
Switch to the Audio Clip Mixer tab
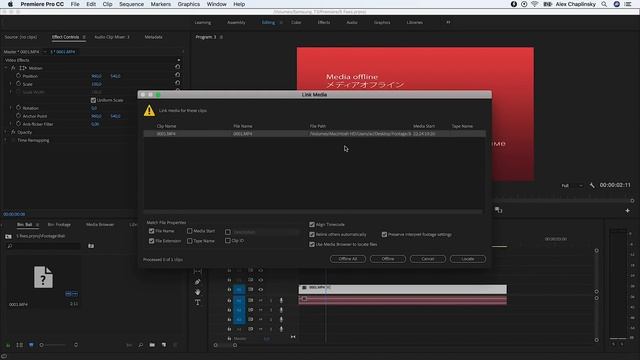[111, 37]
